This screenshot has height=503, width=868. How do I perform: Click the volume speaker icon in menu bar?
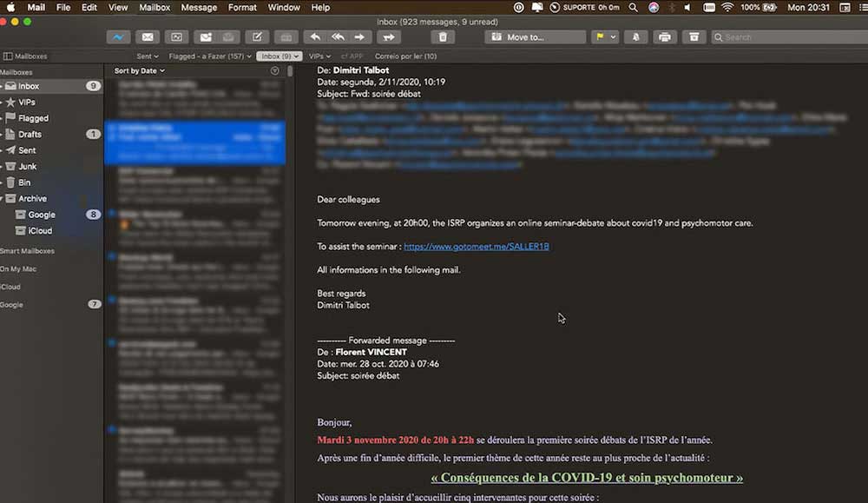click(687, 7)
